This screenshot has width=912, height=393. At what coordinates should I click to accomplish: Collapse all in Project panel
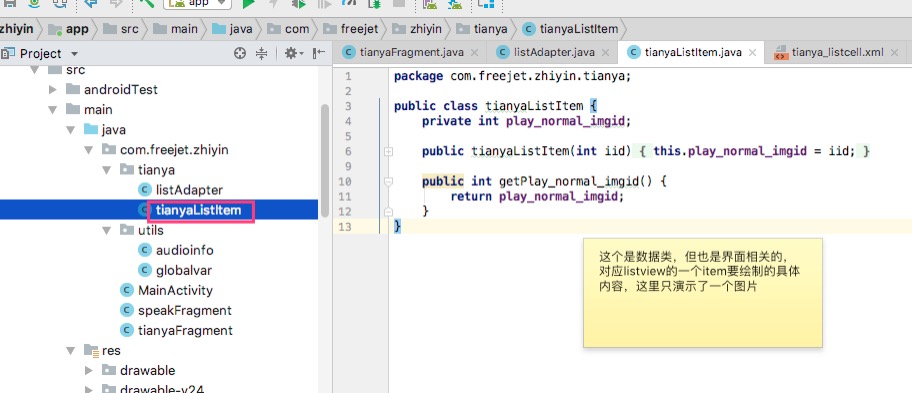(x=262, y=53)
